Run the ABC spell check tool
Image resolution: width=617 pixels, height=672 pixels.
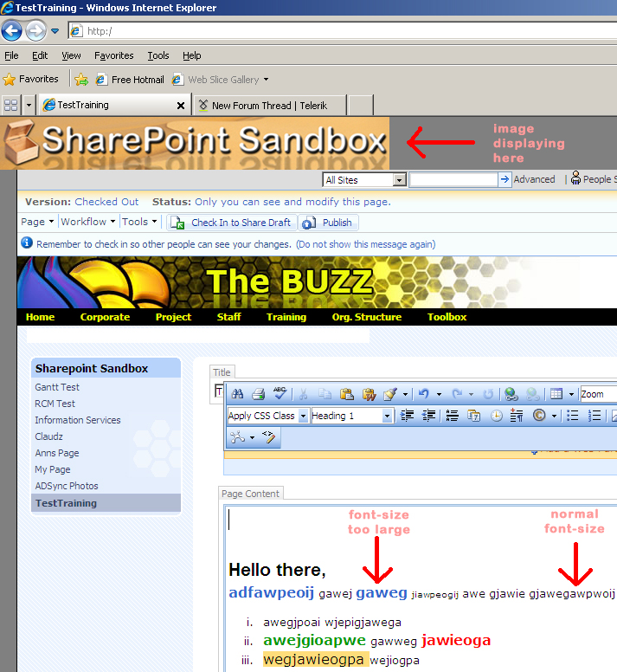click(280, 392)
